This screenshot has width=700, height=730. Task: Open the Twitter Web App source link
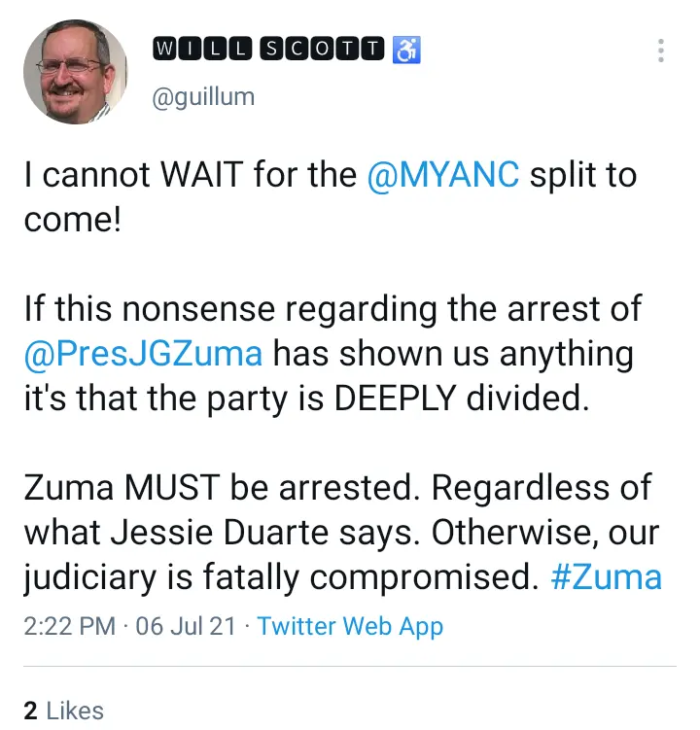350,626
